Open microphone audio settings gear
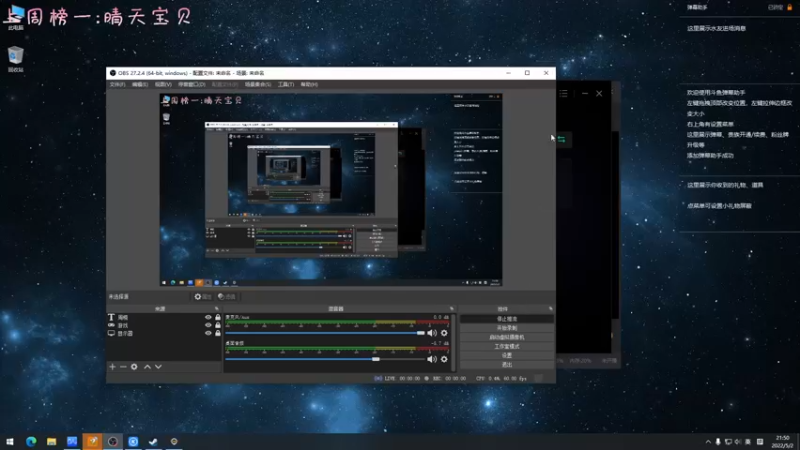800x450 pixels. 444,333
